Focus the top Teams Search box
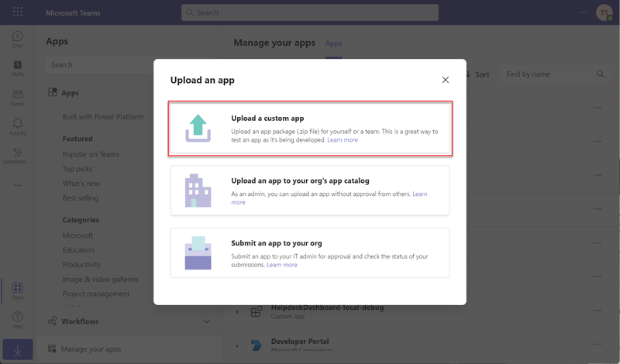Image resolution: width=620 pixels, height=364 pixels. coord(310,12)
